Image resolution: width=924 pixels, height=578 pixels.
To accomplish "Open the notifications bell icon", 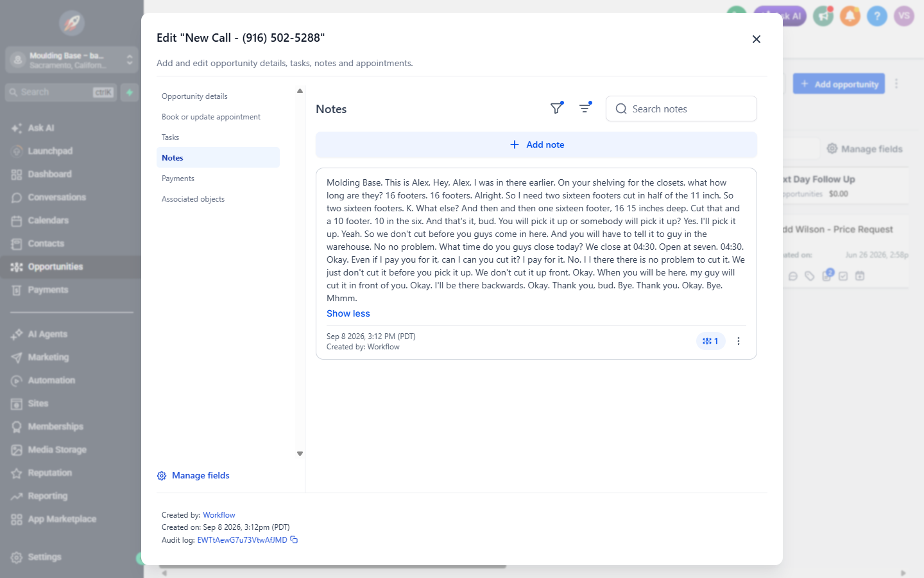I will tap(850, 16).
